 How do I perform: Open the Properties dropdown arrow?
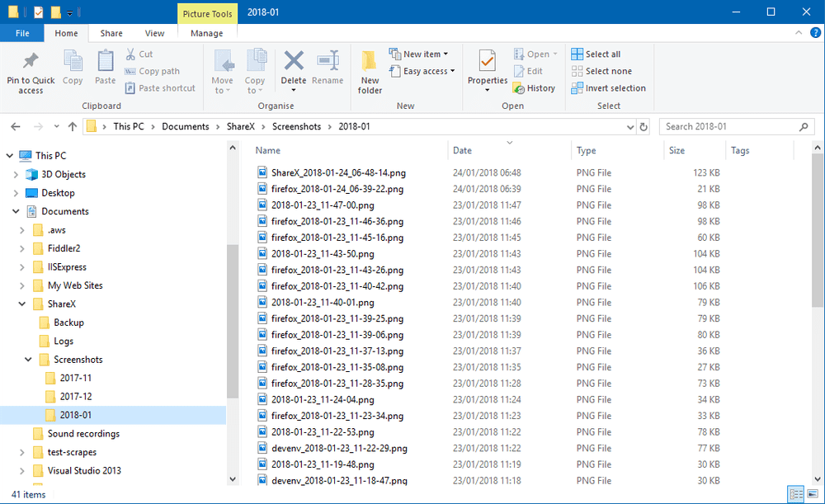488,91
